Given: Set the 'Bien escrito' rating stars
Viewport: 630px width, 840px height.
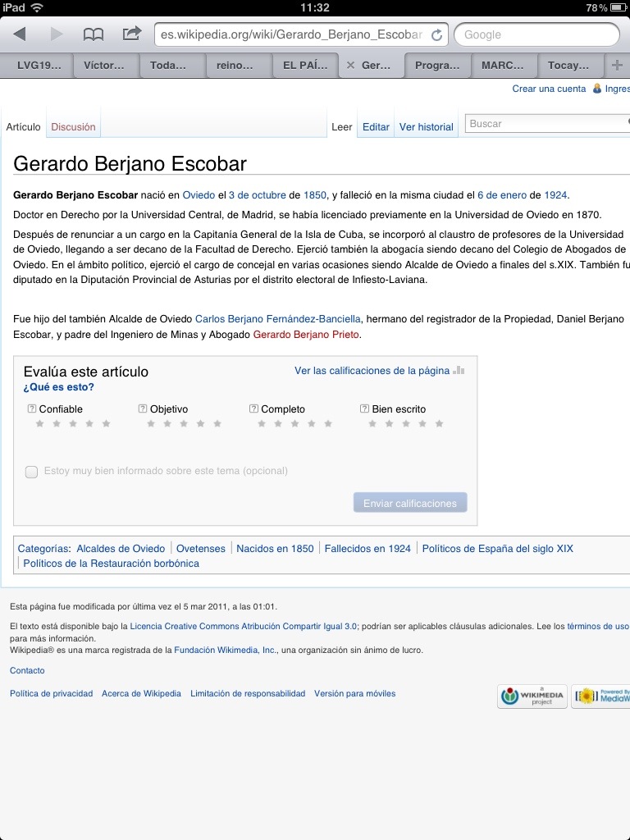Looking at the screenshot, I should click(405, 424).
